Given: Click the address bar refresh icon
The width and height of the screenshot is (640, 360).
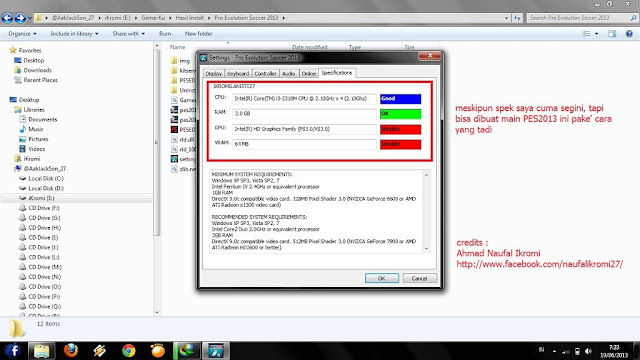Looking at the screenshot, I should point(517,18).
